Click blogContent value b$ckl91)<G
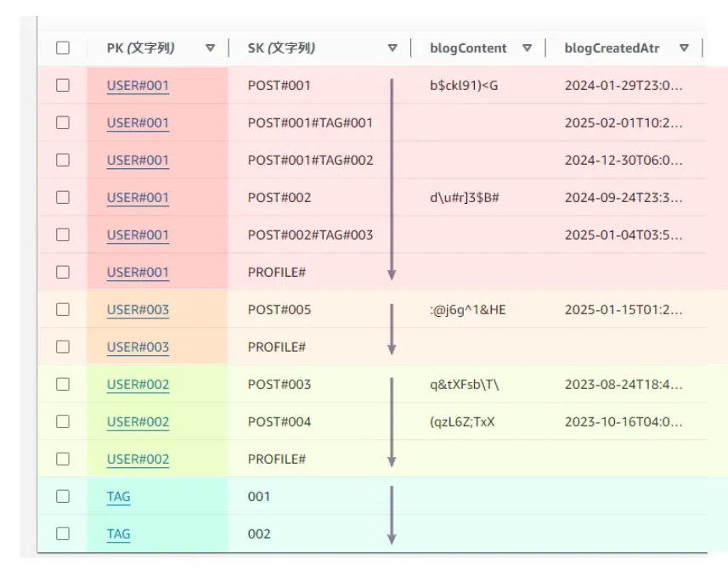728x575 pixels. (464, 86)
